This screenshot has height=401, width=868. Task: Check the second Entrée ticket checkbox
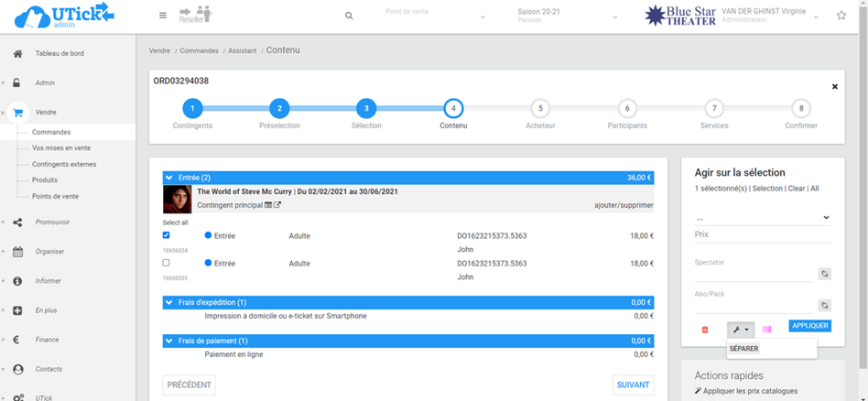coord(166,263)
